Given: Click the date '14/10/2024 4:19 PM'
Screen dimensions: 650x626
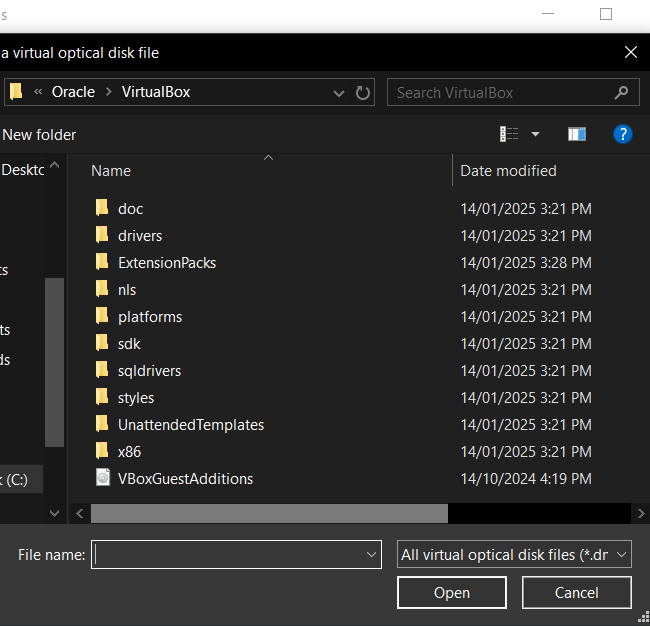Looking at the screenshot, I should pos(526,478).
